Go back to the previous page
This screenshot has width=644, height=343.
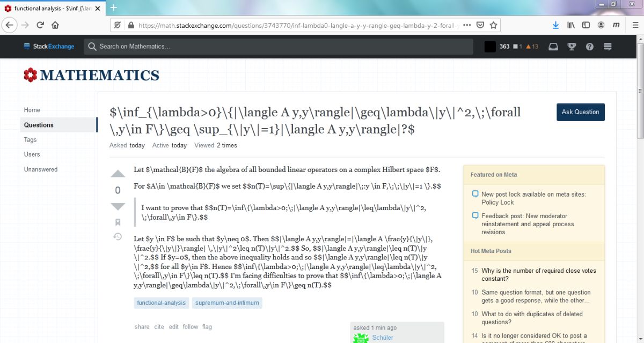point(9,25)
